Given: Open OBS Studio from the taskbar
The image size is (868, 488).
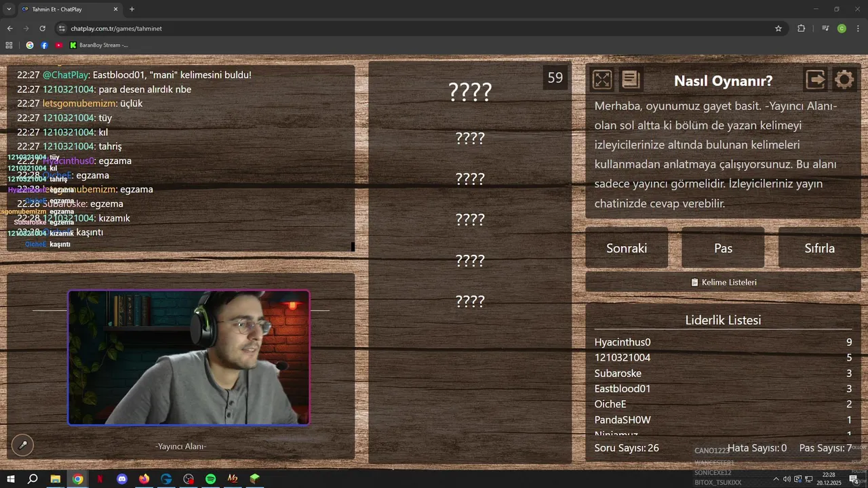Looking at the screenshot, I should click(x=189, y=479).
